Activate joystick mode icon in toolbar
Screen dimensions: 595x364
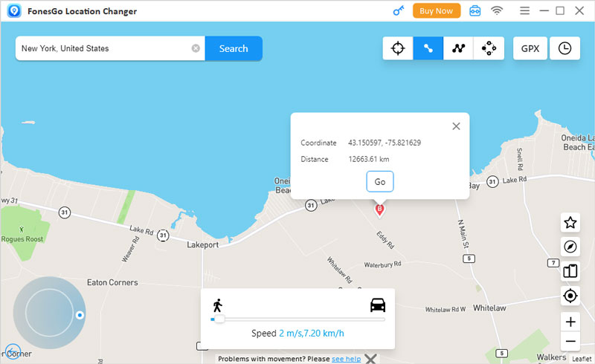pyautogui.click(x=489, y=48)
